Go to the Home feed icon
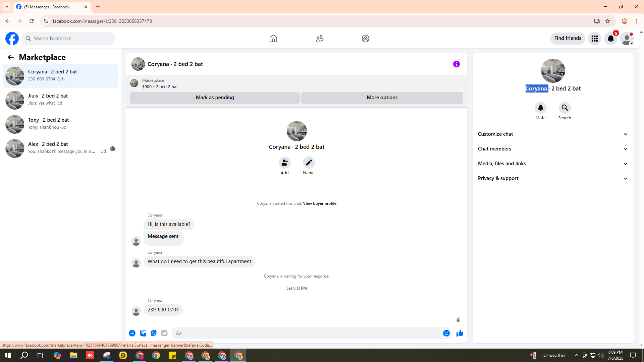 [273, 39]
